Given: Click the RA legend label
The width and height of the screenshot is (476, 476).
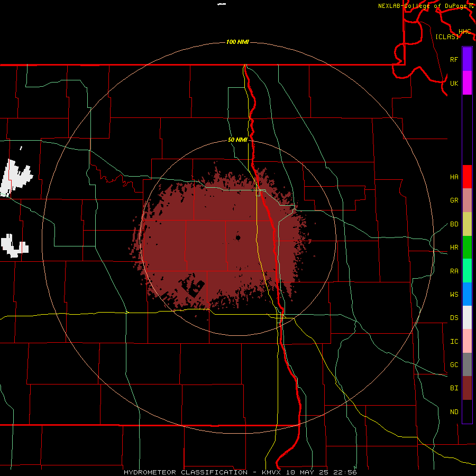Looking at the screenshot, I should pyautogui.click(x=454, y=271).
